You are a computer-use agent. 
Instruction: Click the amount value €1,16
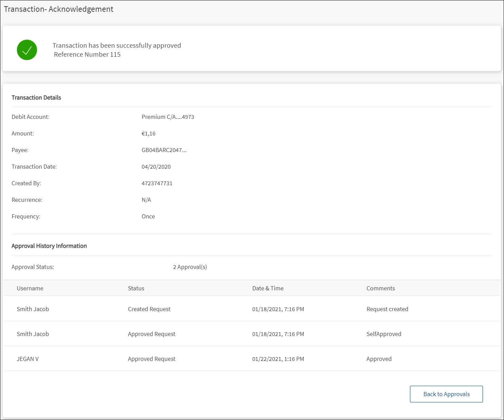pyautogui.click(x=149, y=133)
